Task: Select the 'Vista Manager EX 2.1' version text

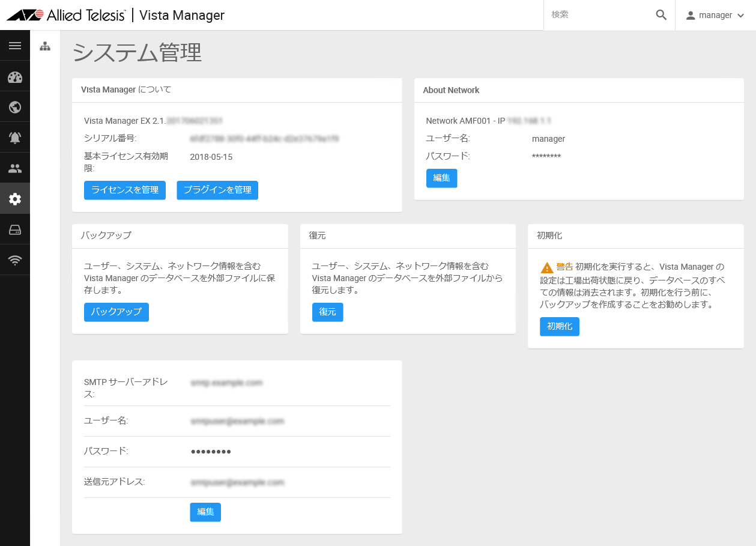Action: (x=124, y=121)
